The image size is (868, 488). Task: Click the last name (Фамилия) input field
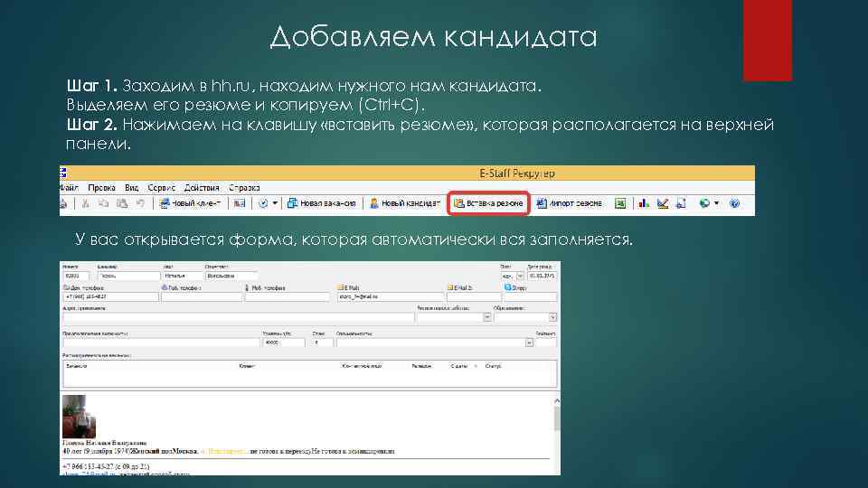(128, 276)
